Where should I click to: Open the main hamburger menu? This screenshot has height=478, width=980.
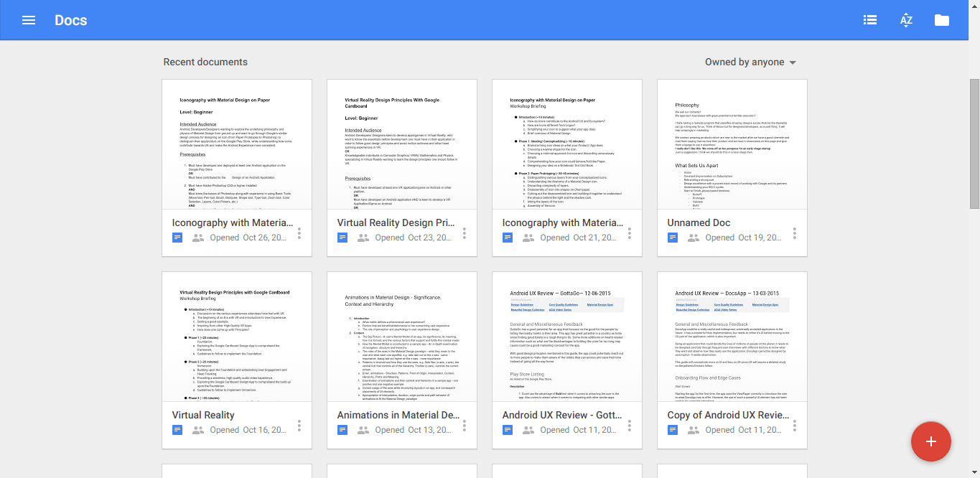29,20
